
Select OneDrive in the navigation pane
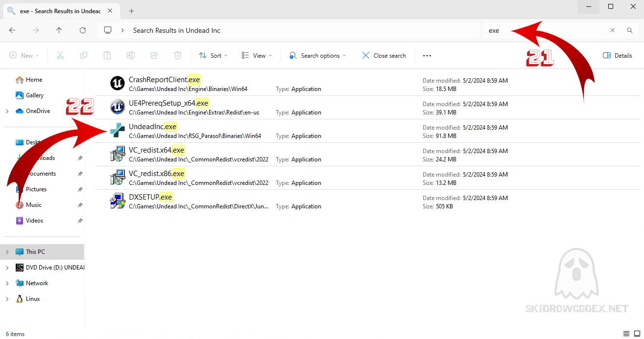point(38,111)
